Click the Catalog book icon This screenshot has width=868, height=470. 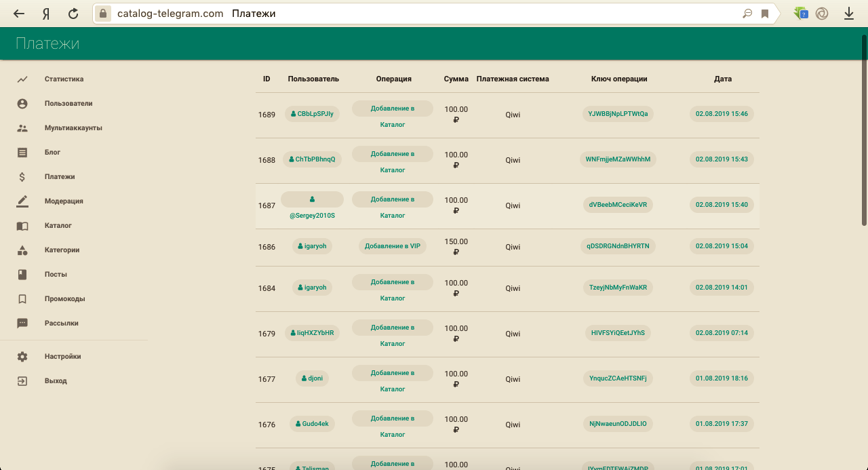coord(22,226)
